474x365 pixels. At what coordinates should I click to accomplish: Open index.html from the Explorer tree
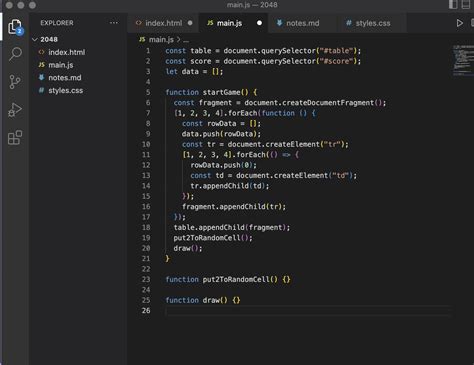(x=67, y=52)
